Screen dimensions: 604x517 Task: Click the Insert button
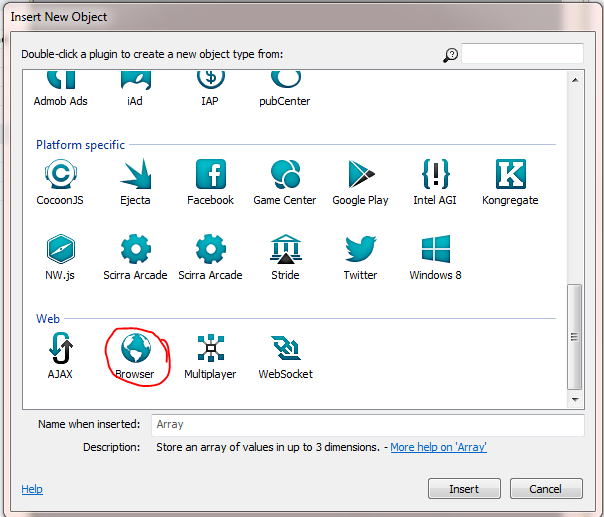464,489
